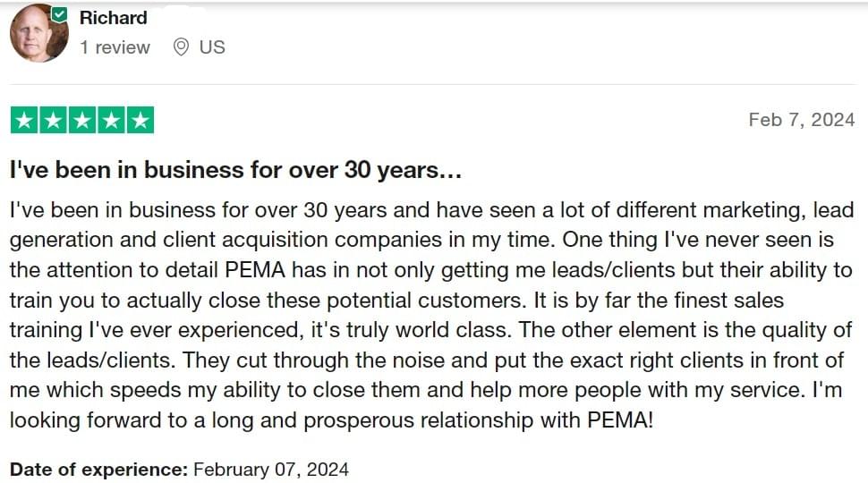Image resolution: width=868 pixels, height=483 pixels.
Task: Click the first green rating star
Action: click(24, 120)
